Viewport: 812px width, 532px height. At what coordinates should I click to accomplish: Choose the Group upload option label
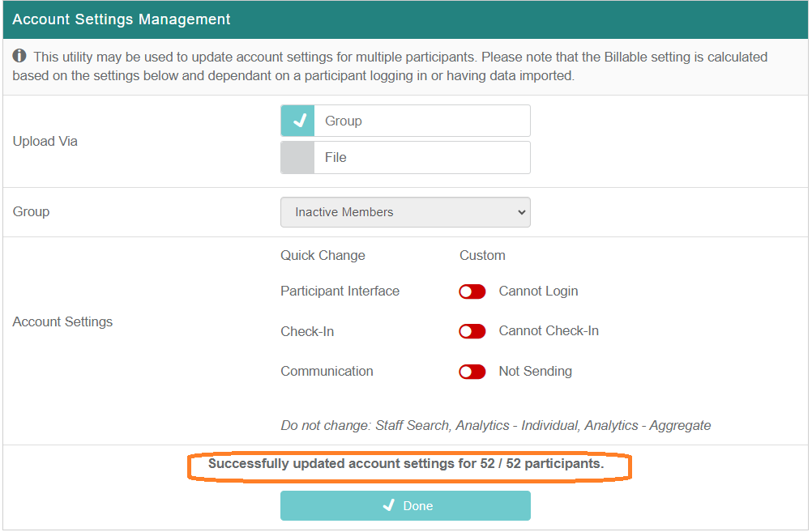point(344,121)
